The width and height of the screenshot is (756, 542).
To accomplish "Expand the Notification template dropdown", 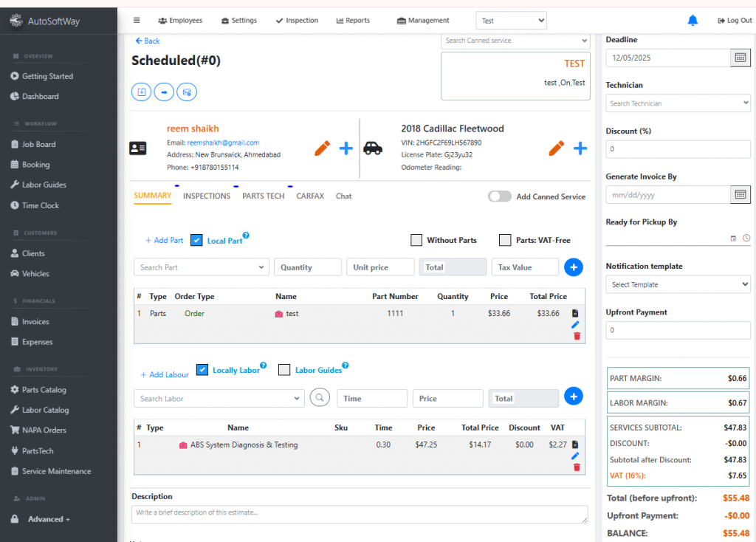I will pyautogui.click(x=678, y=284).
